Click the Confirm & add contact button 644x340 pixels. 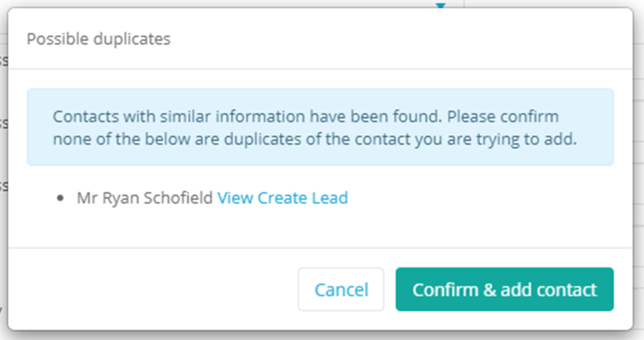click(x=504, y=290)
